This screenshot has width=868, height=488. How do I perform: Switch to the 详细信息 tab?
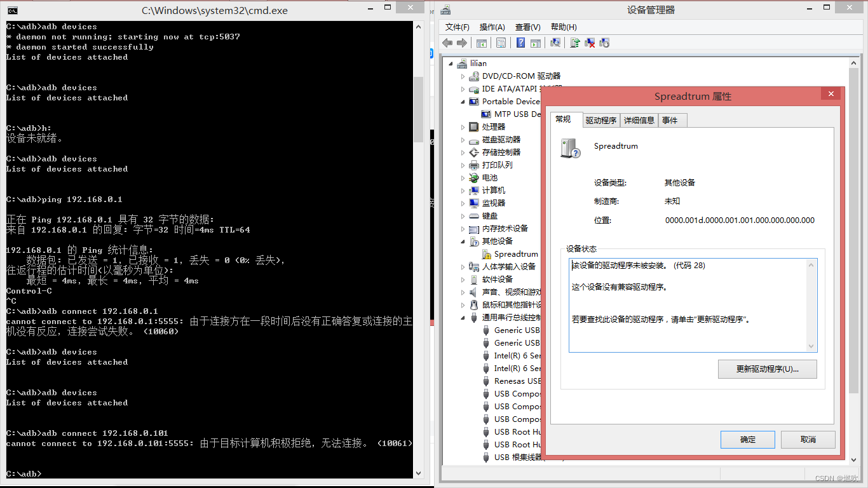point(639,121)
